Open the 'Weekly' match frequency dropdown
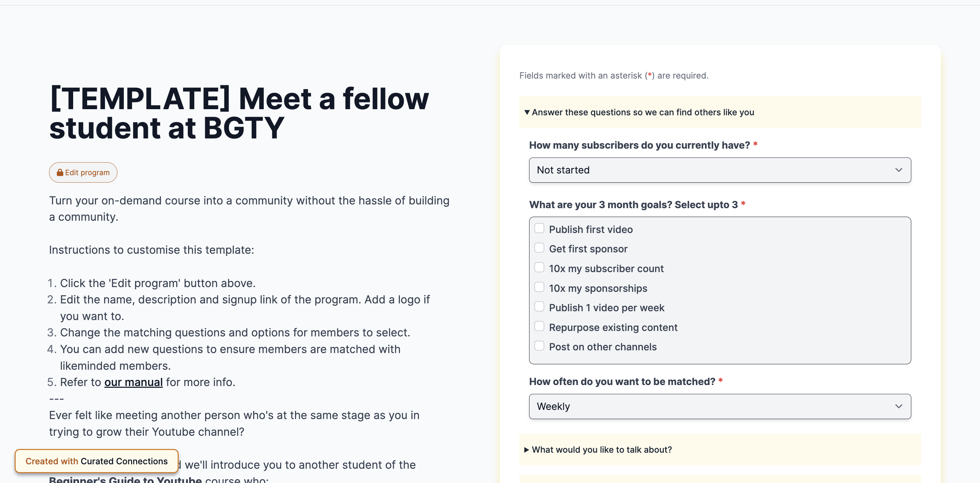Screen dimensions: 980x483 click(x=720, y=406)
